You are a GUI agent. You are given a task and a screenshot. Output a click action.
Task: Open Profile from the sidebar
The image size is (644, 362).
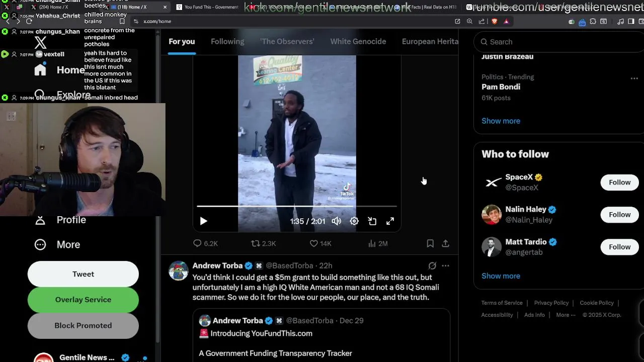(x=60, y=220)
